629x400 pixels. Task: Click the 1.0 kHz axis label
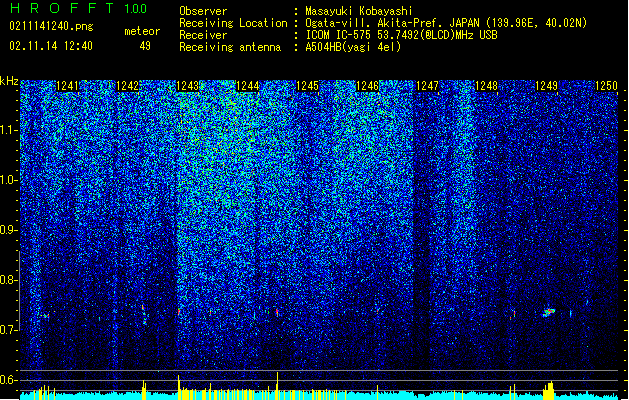(8, 180)
